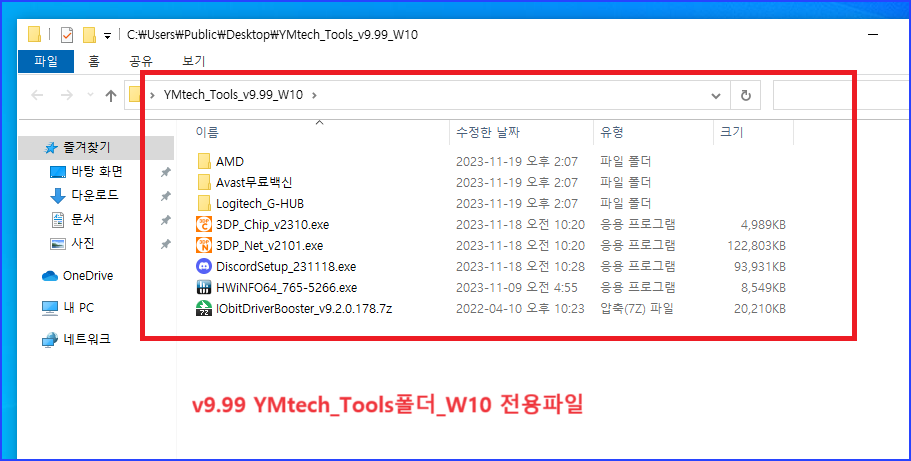Screen dimensions: 911x461
Task: Go forward with the right arrow button
Action: (x=66, y=95)
